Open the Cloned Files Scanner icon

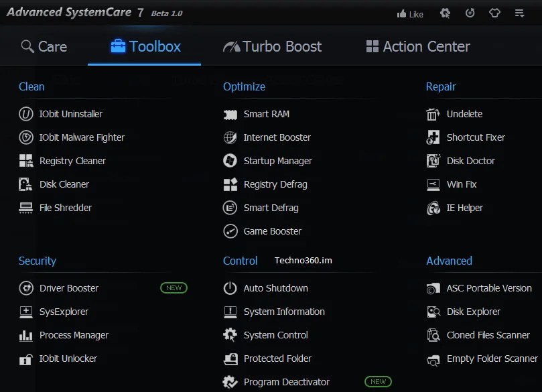433,335
